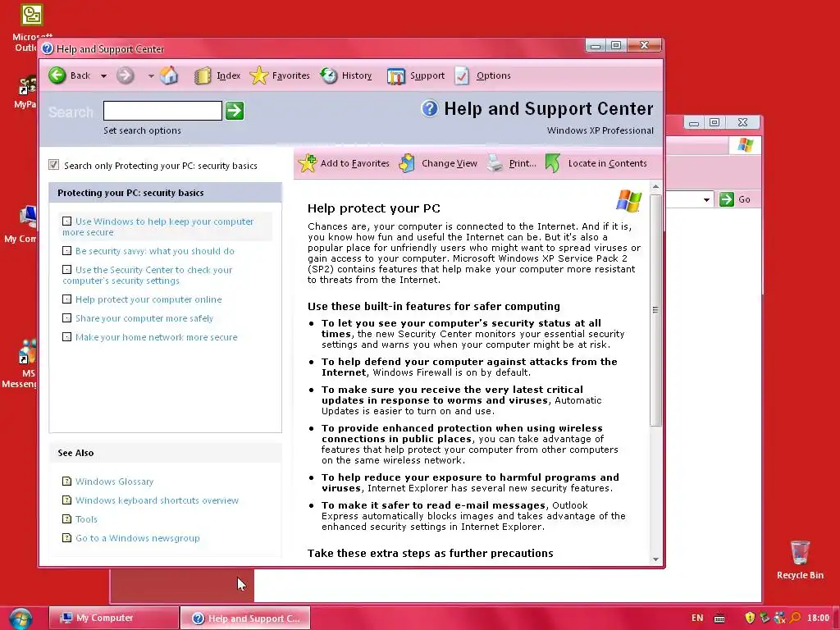The image size is (840, 630).
Task: Open 'Windows keyboard shortcuts overview' link
Action: pyautogui.click(x=157, y=500)
